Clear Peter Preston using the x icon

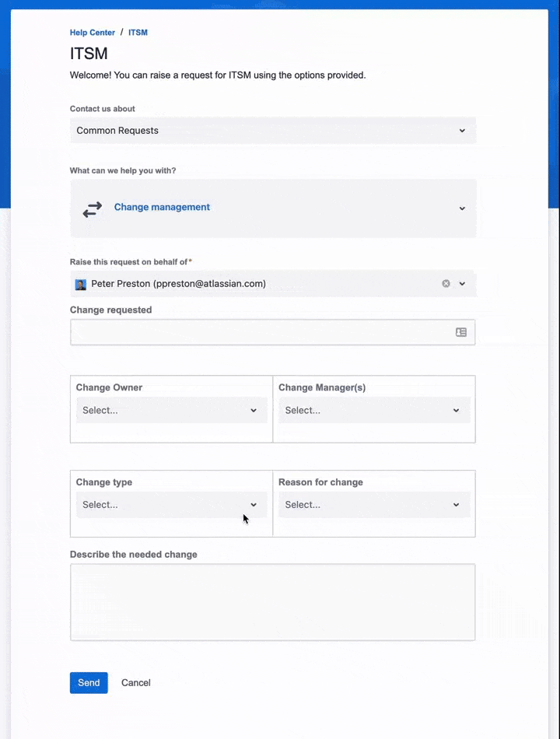click(446, 283)
